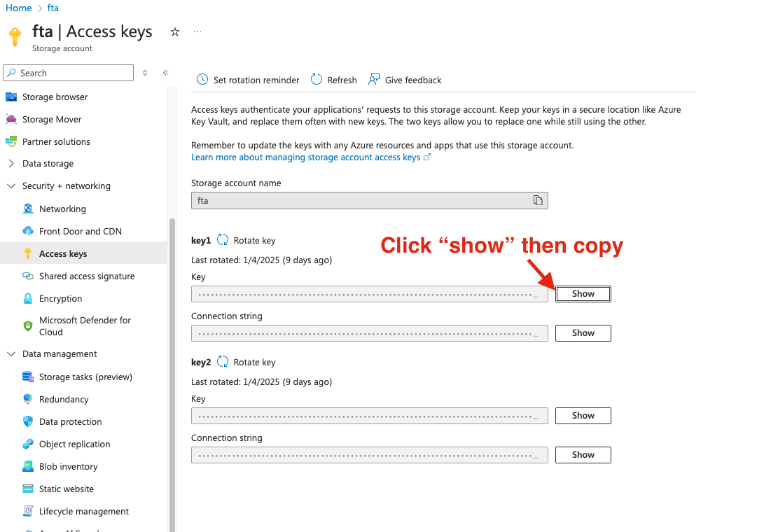Click the yellow key icon by Access keys

[28, 253]
